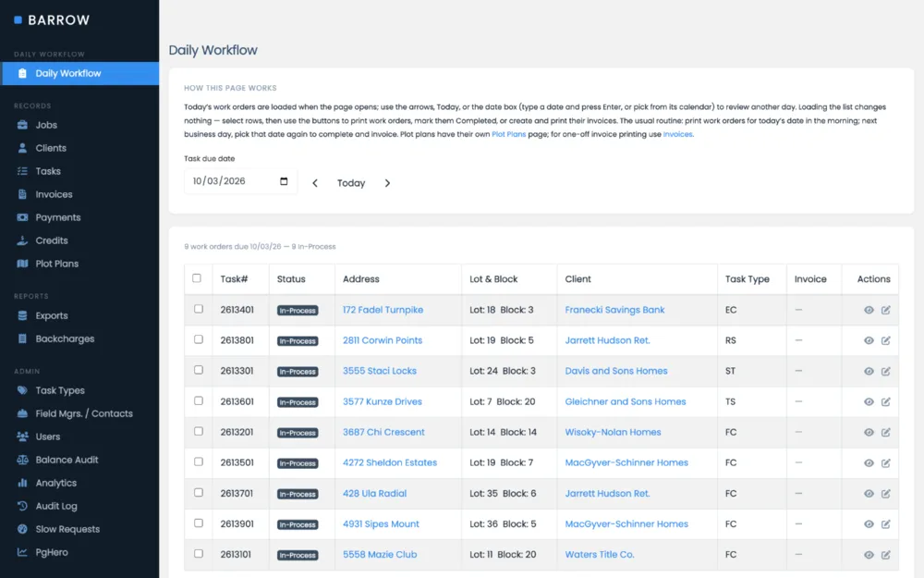Edit the 3687 Chi Crescent task

coord(886,432)
